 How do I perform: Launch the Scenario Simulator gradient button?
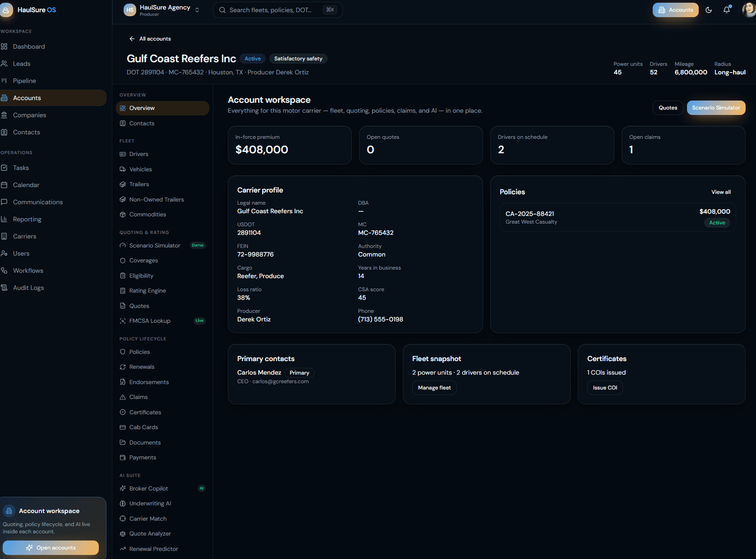[x=716, y=108]
